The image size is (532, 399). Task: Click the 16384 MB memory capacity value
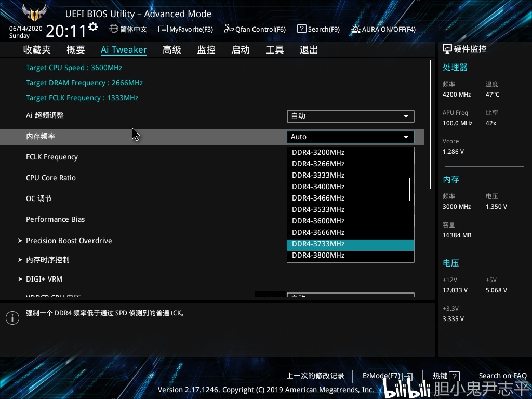click(x=457, y=235)
